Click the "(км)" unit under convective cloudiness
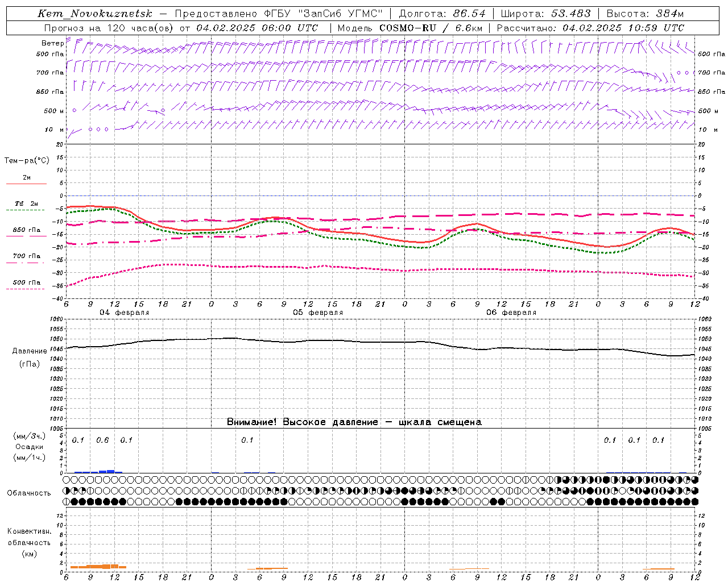This screenshot has width=728, height=582. [x=30, y=553]
